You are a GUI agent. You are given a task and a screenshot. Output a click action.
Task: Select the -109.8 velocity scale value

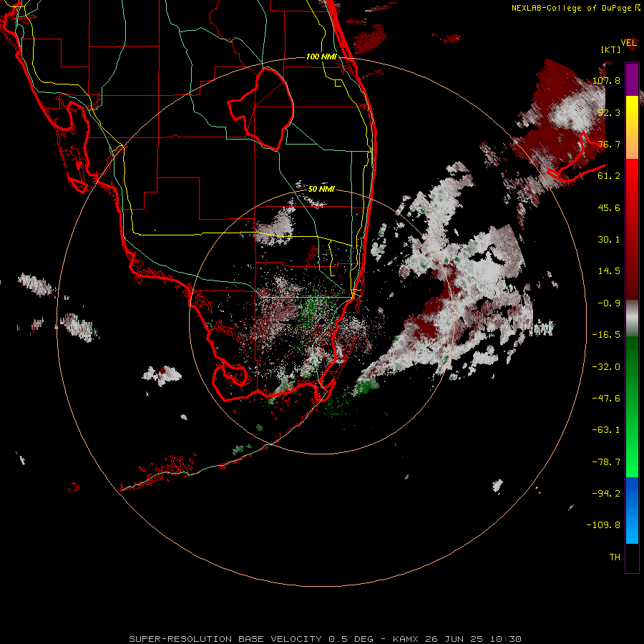603,525
